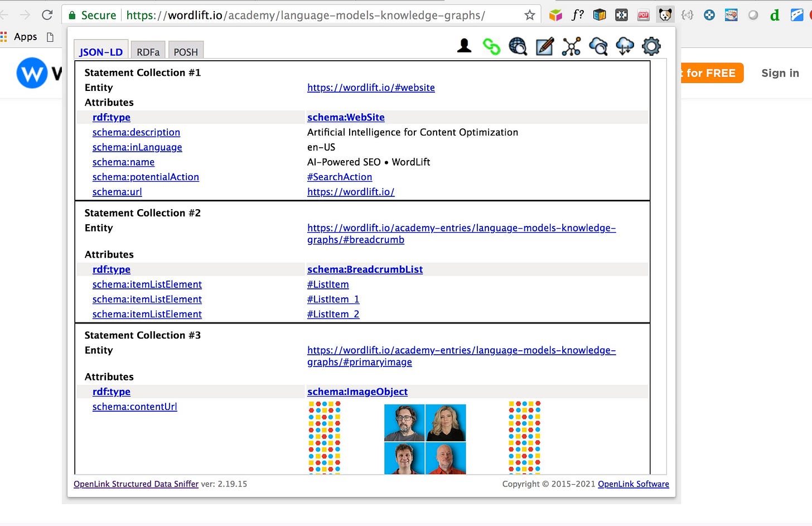Follow the schema:WebSite type link

pyautogui.click(x=346, y=117)
